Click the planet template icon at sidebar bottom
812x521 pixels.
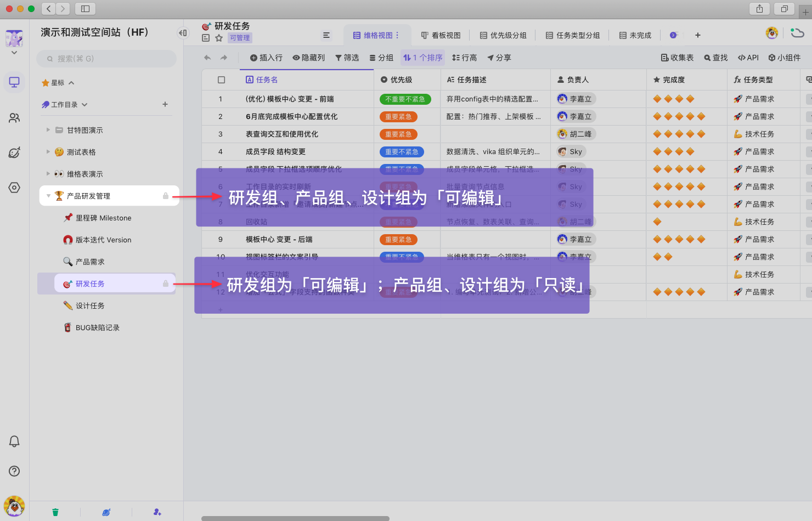[106, 512]
